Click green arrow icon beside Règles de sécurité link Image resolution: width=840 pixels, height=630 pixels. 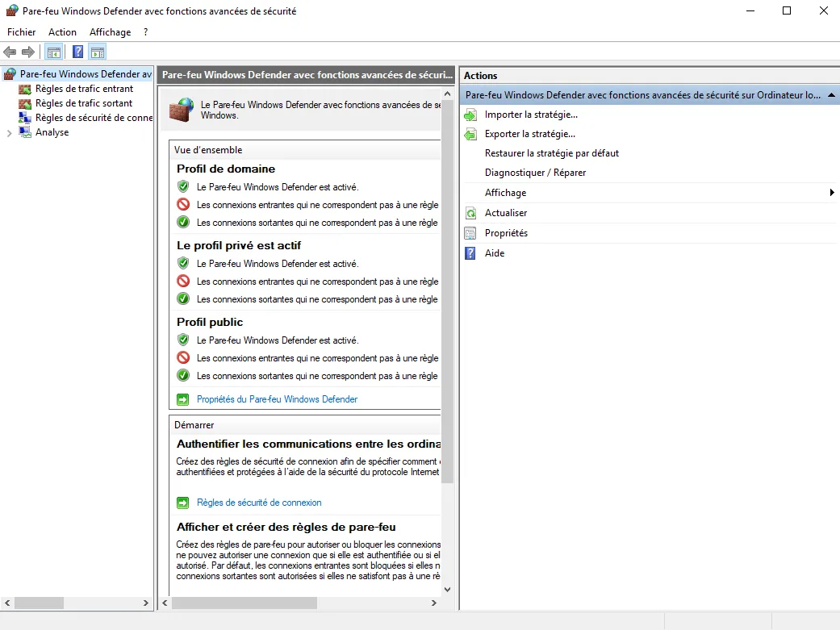click(x=182, y=503)
